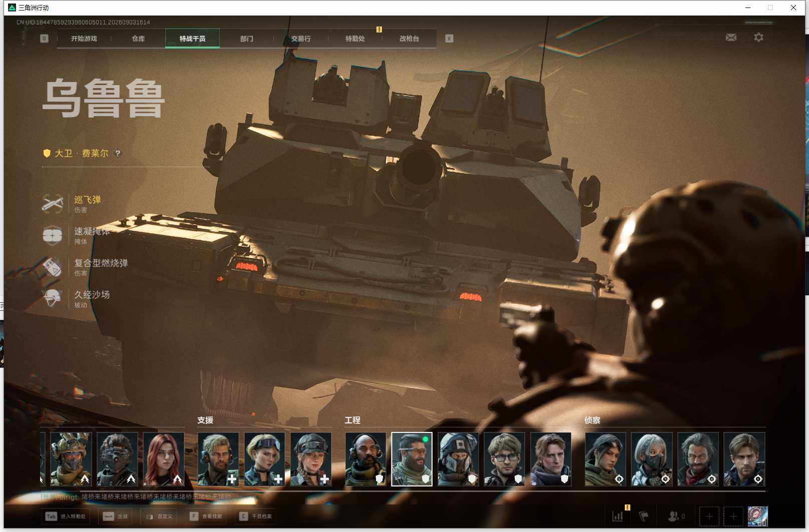Go to the 部门 tab

[246, 39]
